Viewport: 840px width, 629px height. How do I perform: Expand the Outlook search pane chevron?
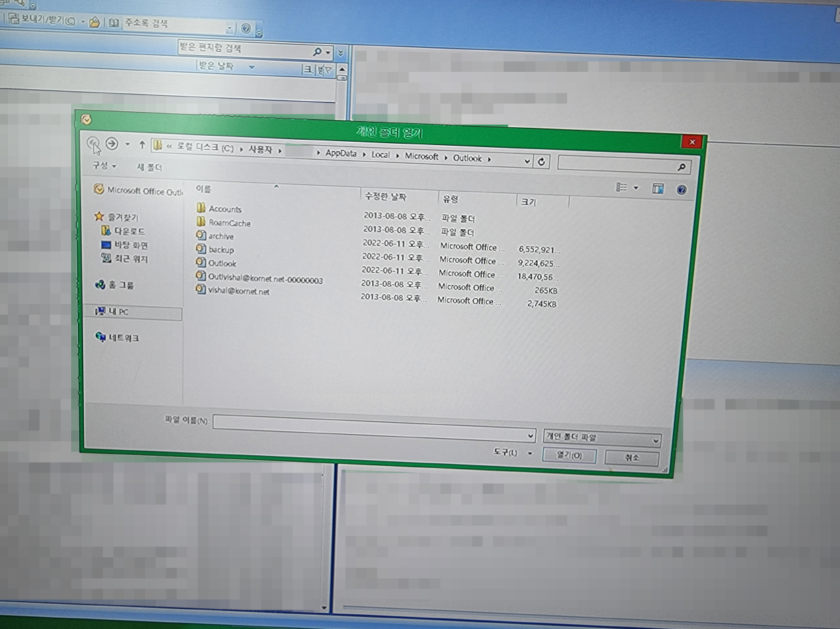point(341,53)
